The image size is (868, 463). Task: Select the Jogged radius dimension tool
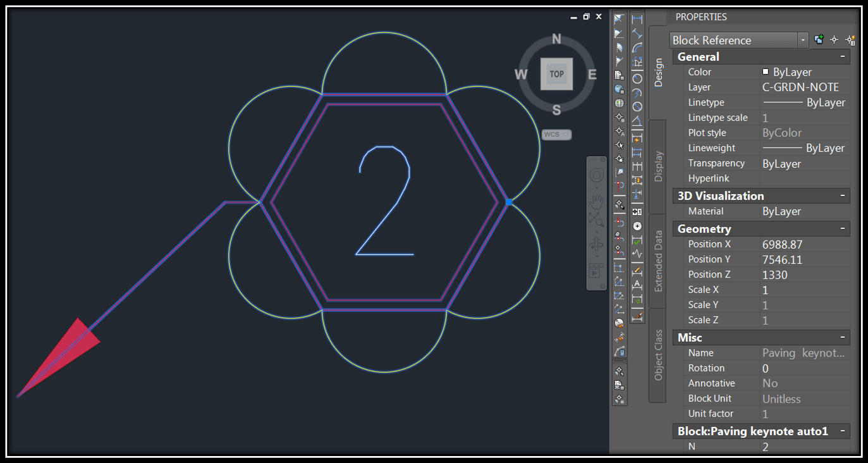coord(637,92)
